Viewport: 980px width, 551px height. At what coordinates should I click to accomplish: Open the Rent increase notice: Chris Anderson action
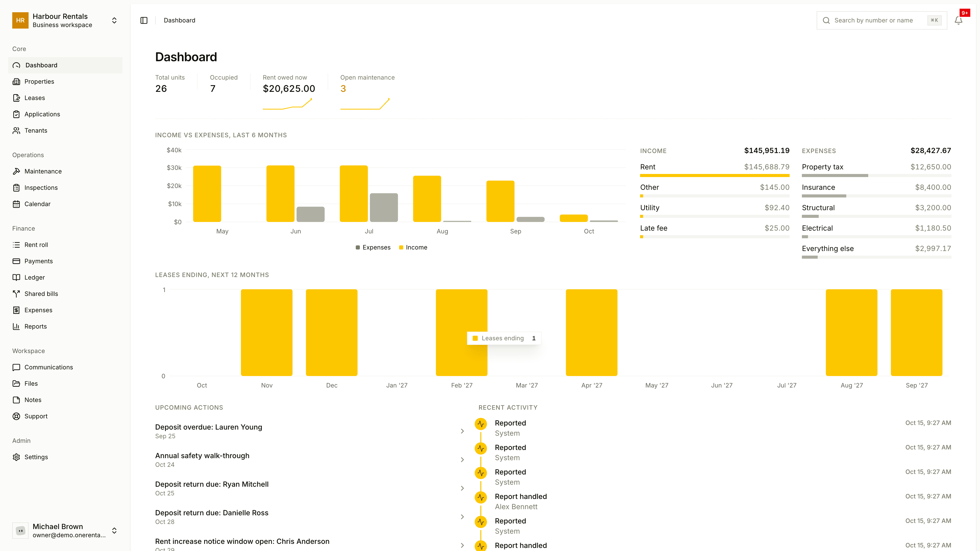310,544
